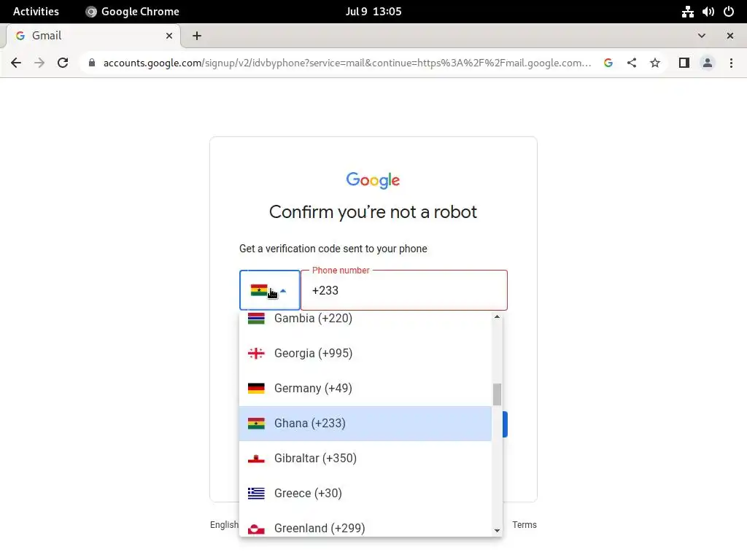
Task: Close the Chrome window
Action: click(x=729, y=36)
